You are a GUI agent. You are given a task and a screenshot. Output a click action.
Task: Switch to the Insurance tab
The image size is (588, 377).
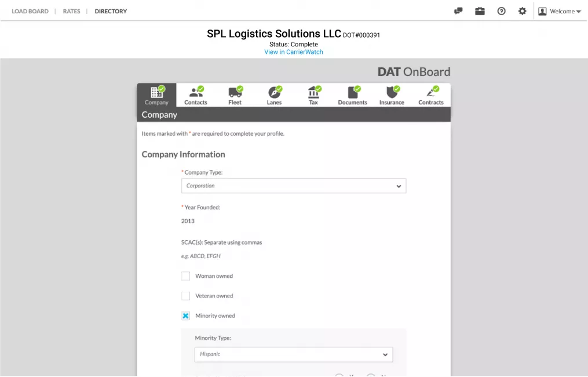tap(392, 95)
